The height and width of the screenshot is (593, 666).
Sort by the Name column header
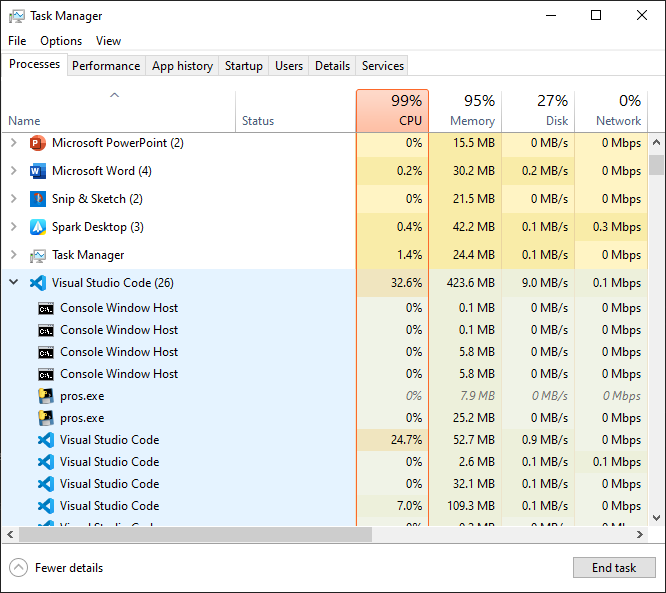(x=119, y=111)
